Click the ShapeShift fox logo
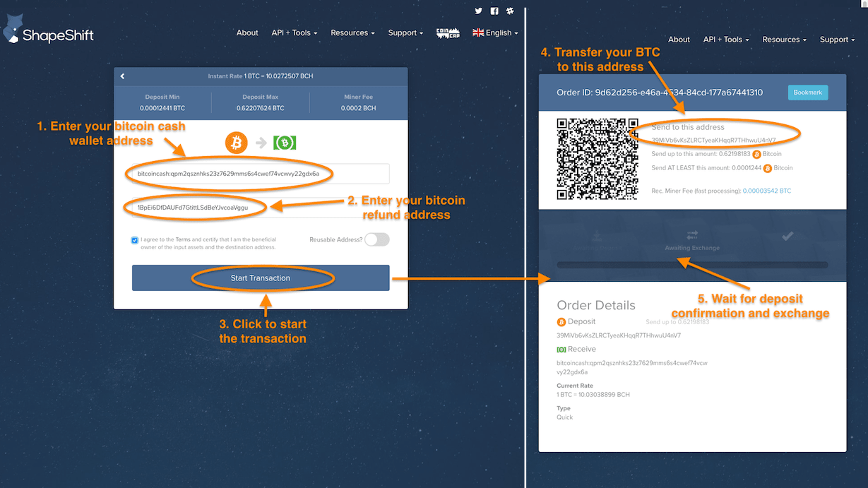The image size is (868, 488). point(47,30)
